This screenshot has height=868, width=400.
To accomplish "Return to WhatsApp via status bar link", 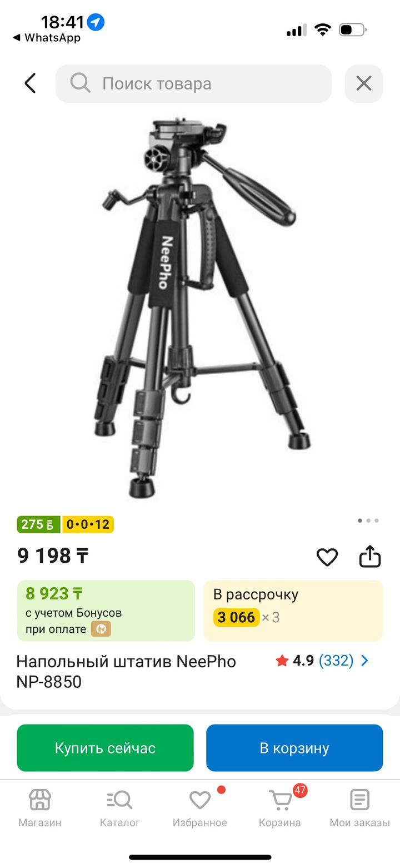I will pos(47,38).
